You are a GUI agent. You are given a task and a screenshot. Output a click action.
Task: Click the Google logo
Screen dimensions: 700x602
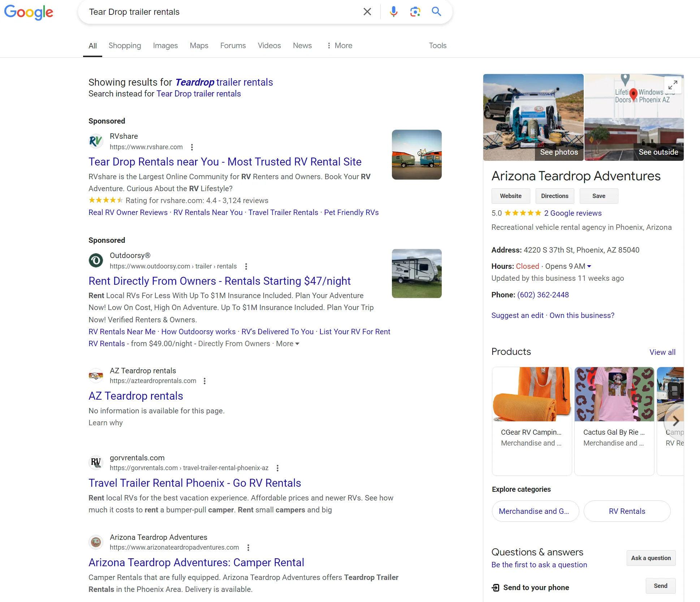[x=29, y=12]
